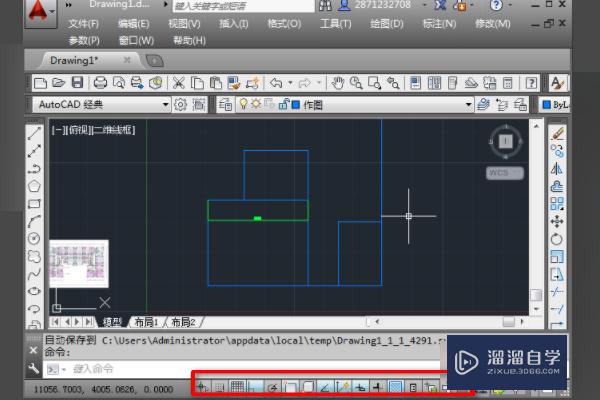Select the Spline tool
This screenshot has height=400, width=600.
coord(34,274)
